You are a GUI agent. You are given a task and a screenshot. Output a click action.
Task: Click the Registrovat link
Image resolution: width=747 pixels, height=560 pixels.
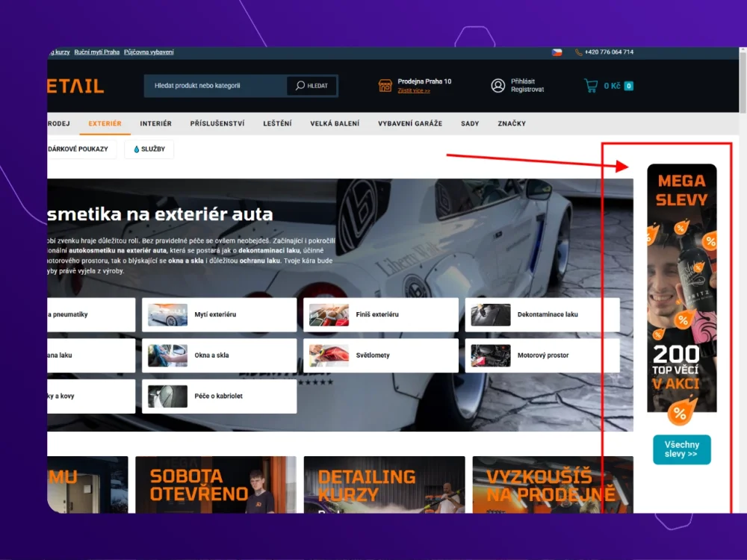click(527, 90)
